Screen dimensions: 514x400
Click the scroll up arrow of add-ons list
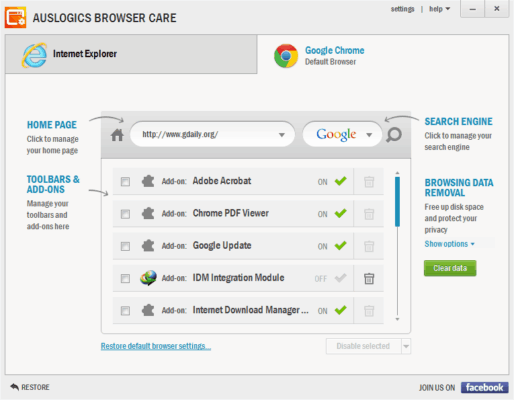(x=397, y=173)
